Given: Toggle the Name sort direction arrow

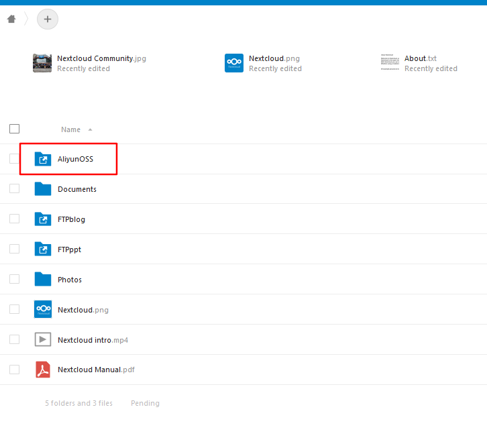Looking at the screenshot, I should click(x=90, y=129).
